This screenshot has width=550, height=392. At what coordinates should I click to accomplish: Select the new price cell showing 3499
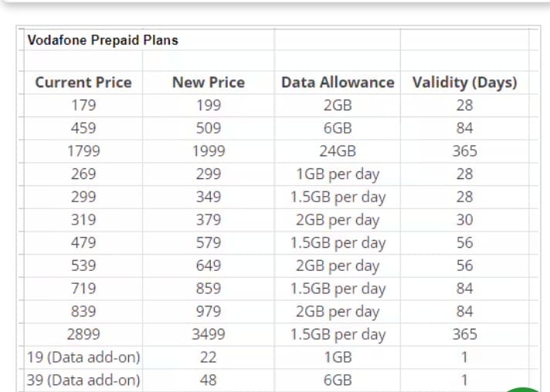pos(208,335)
